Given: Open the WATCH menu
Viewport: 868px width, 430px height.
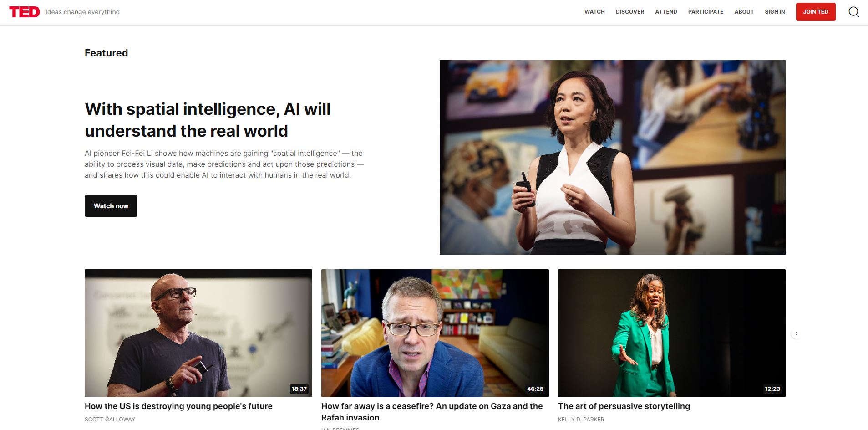Looking at the screenshot, I should coord(594,12).
